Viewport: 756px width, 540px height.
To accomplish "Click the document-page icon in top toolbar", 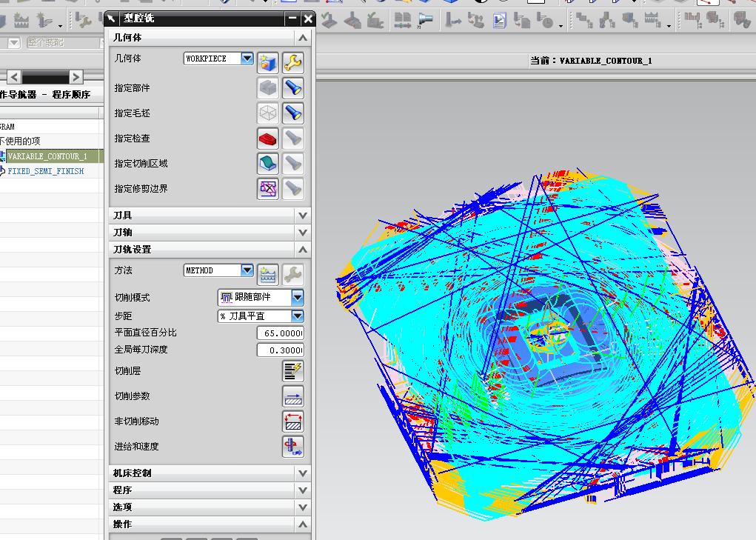I will pos(500,20).
